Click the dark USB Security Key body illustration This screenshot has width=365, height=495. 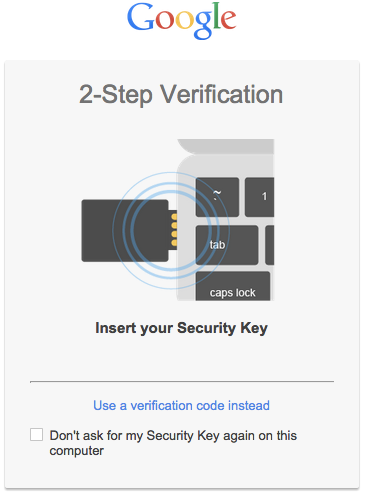[125, 231]
